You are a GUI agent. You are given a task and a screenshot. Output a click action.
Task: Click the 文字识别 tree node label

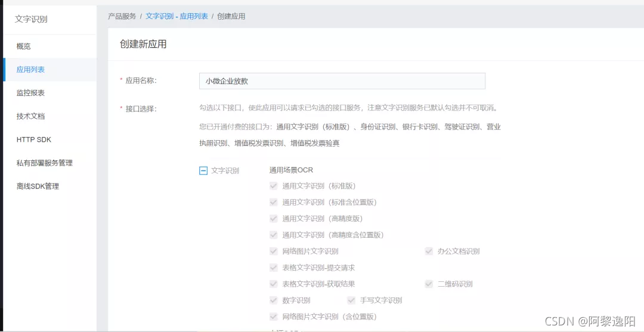(225, 170)
